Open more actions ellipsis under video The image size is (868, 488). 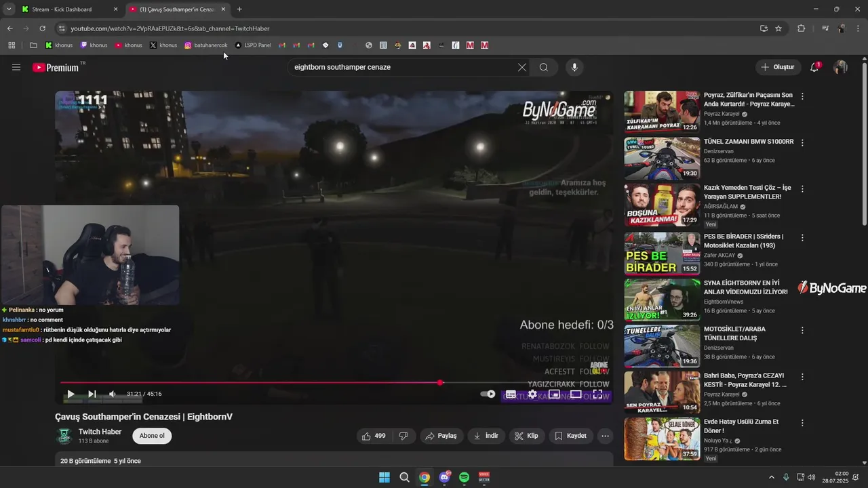tap(606, 436)
